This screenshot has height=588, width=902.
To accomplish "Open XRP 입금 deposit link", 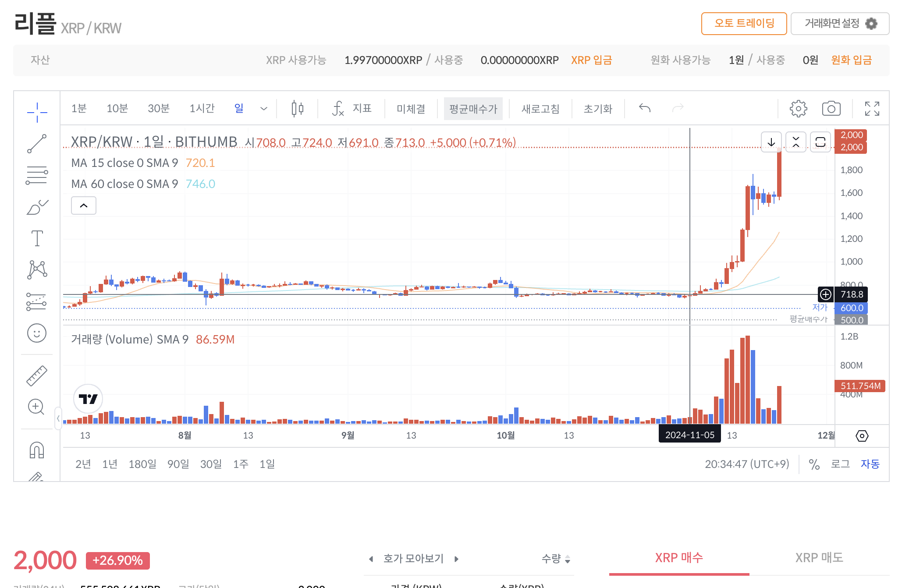I will pos(592,60).
